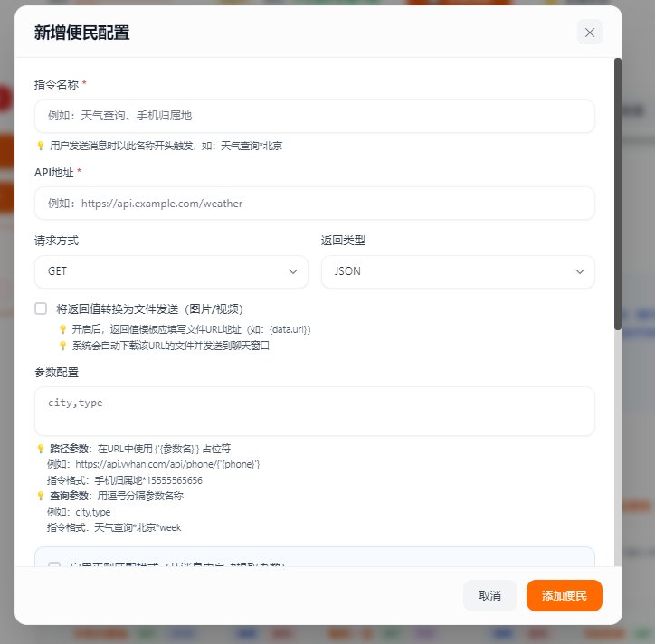The width and height of the screenshot is (655, 644).
Task: Expand the 返回类型 dropdown showing JSON
Action: click(458, 271)
